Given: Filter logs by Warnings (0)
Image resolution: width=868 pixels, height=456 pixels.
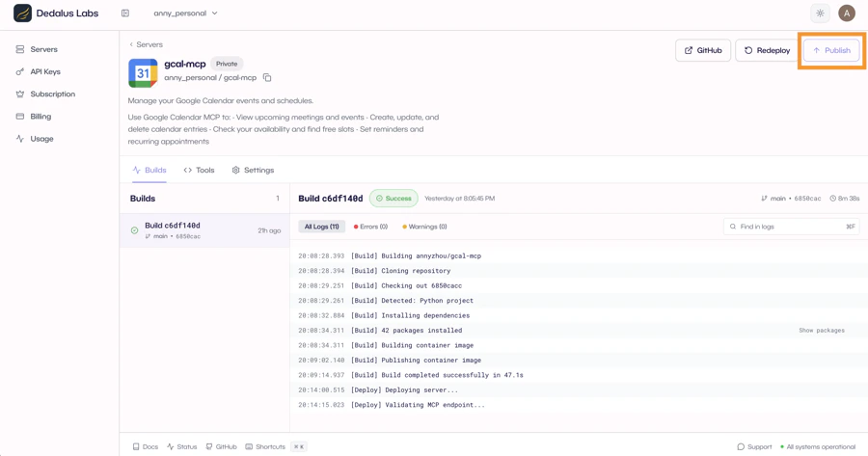Looking at the screenshot, I should coord(424,227).
